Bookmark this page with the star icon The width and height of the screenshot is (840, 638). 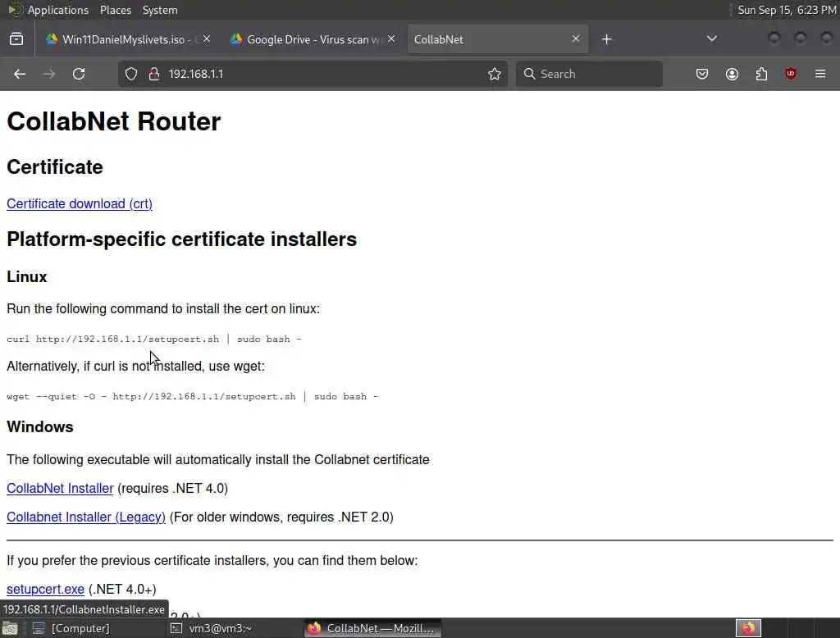click(495, 74)
